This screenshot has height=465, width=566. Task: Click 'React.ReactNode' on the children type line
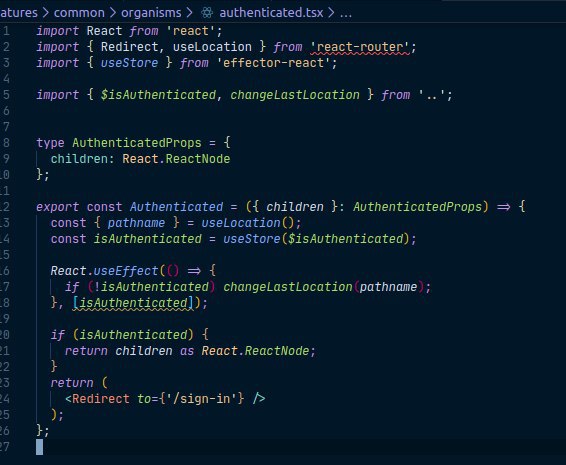click(176, 159)
